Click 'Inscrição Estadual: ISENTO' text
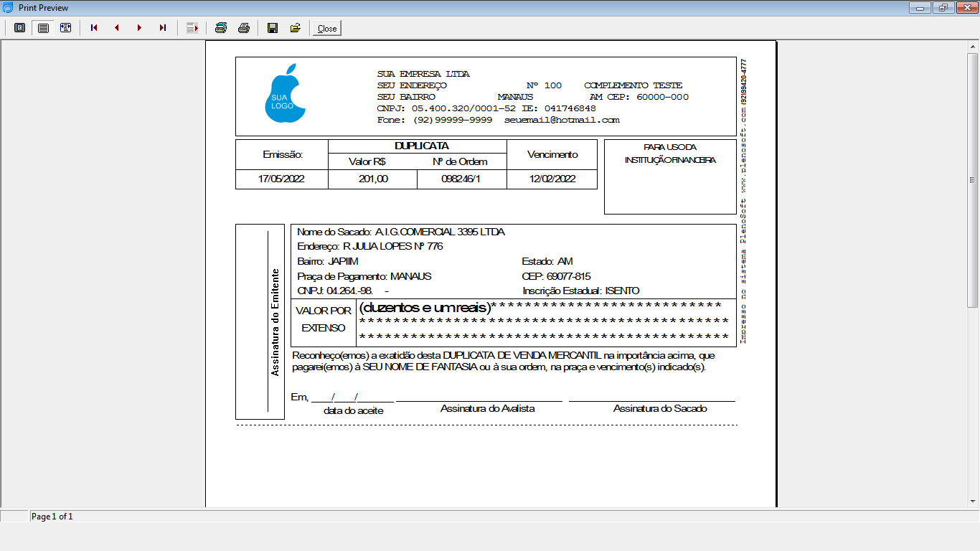Screen dimensions: 980x551 pos(581,291)
